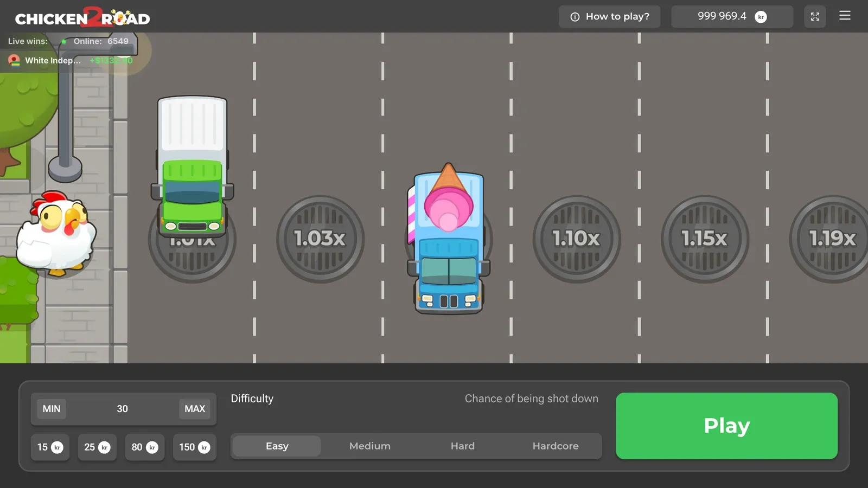Viewport: 868px width, 488px height.
Task: Choose the 15 kr quick bet
Action: (50, 447)
